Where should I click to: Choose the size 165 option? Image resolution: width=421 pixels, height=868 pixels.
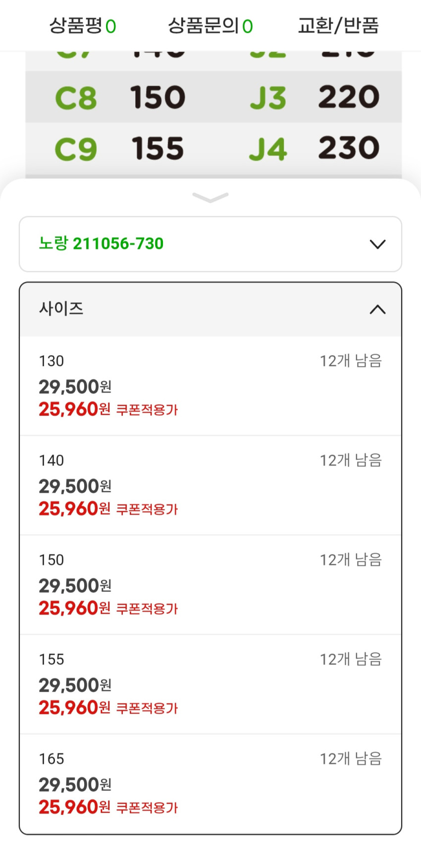(52, 759)
